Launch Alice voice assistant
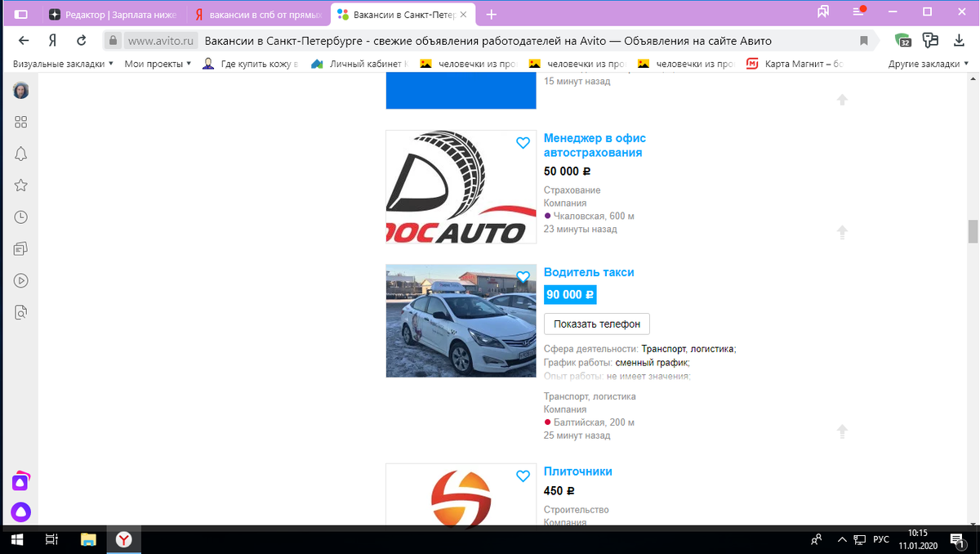Image resolution: width=980 pixels, height=554 pixels. [21, 512]
